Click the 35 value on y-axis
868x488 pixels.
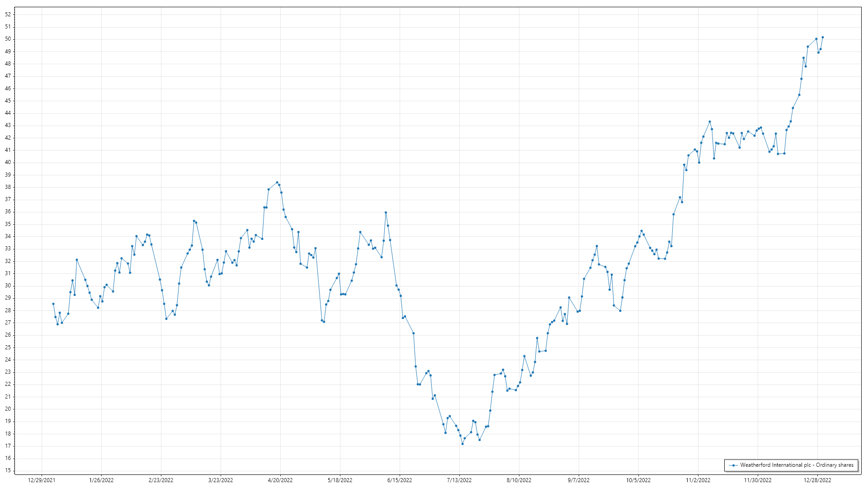tap(8, 224)
